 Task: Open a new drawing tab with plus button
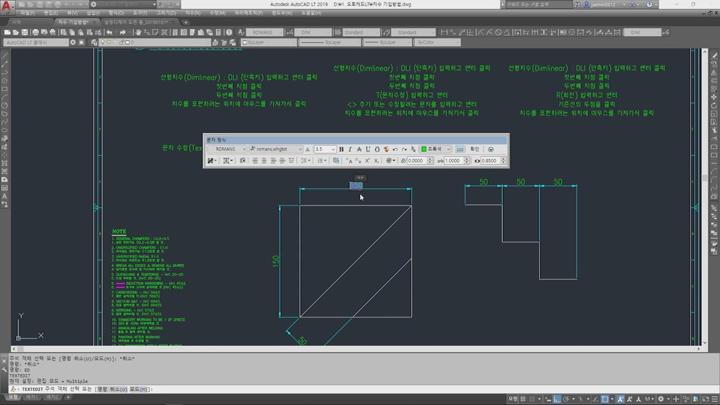tap(186, 22)
